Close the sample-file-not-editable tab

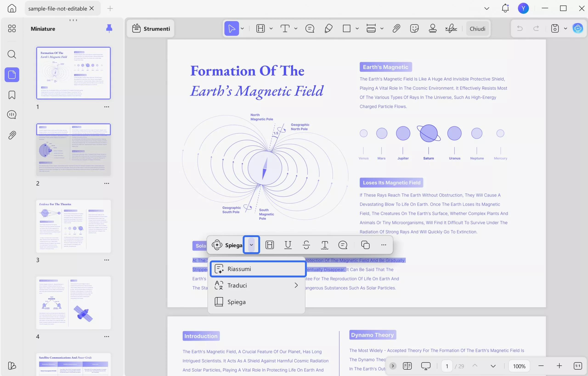[92, 8]
